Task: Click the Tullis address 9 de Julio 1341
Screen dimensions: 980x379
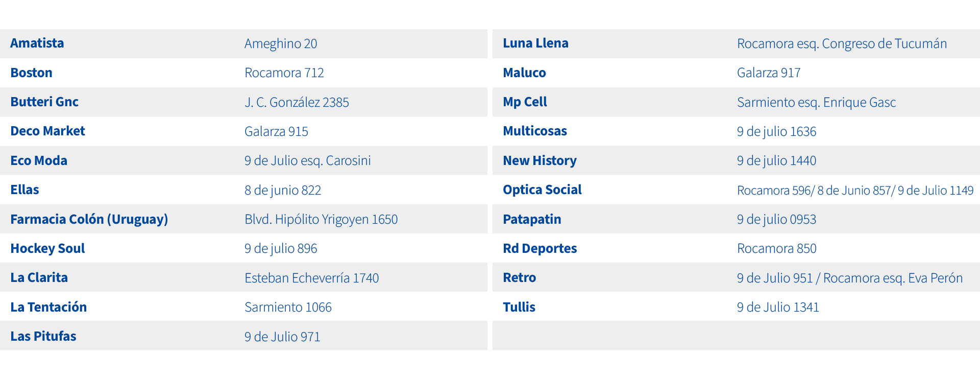Action: (x=778, y=307)
